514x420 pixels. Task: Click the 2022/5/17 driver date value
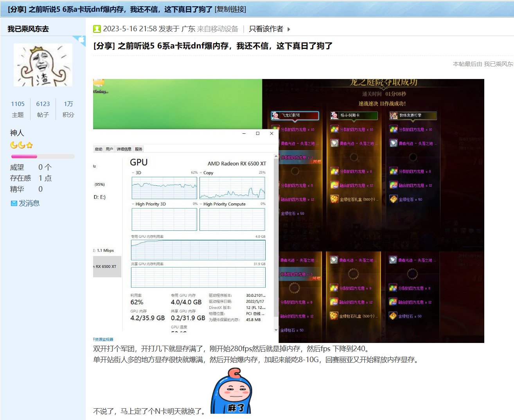coord(255,302)
